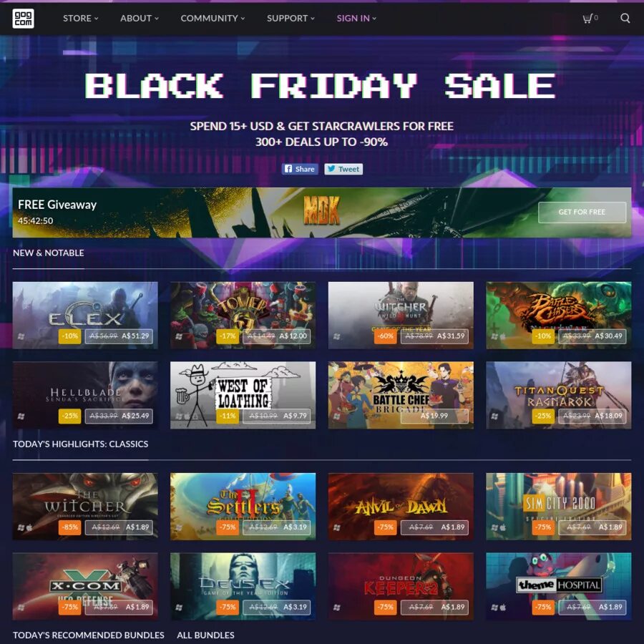The width and height of the screenshot is (644, 644).
Task: Click the search magnifier icon
Action: [x=625, y=18]
